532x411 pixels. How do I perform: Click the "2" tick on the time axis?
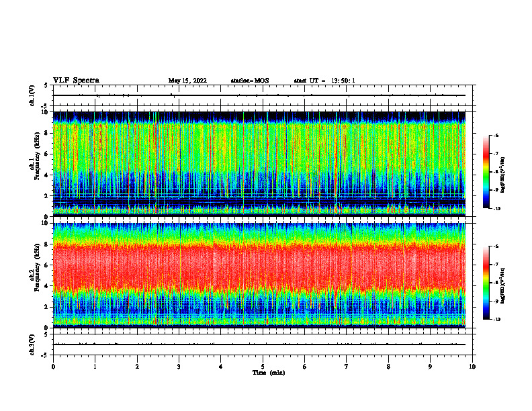[x=137, y=367]
